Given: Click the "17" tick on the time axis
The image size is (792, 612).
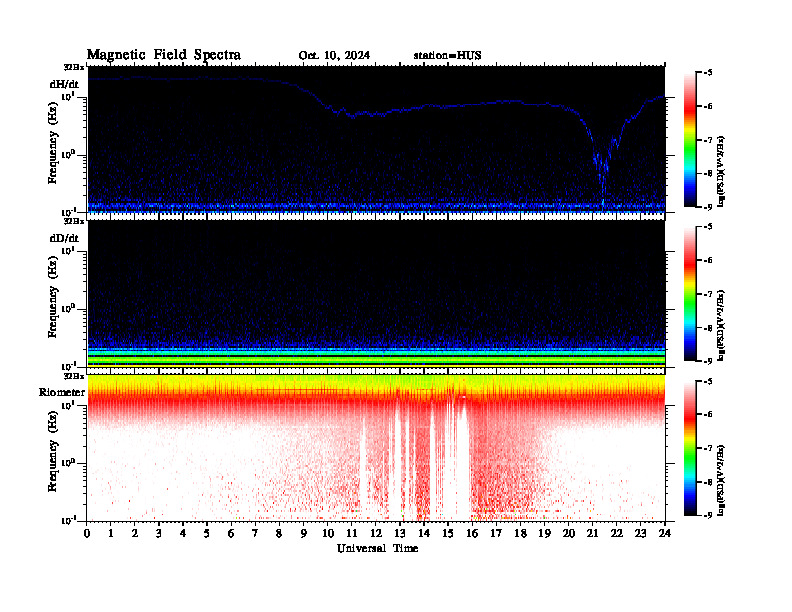Looking at the screenshot, I should tap(496, 534).
